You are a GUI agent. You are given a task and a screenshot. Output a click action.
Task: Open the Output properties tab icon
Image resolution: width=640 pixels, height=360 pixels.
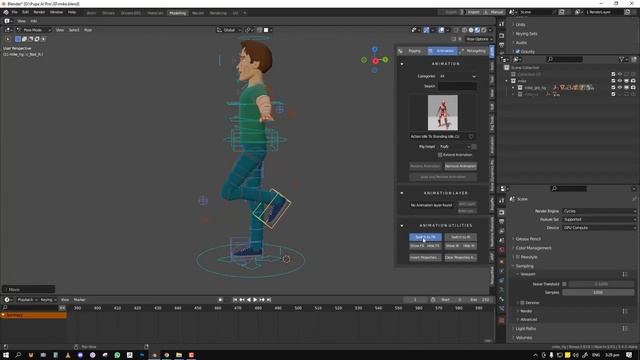click(x=502, y=222)
